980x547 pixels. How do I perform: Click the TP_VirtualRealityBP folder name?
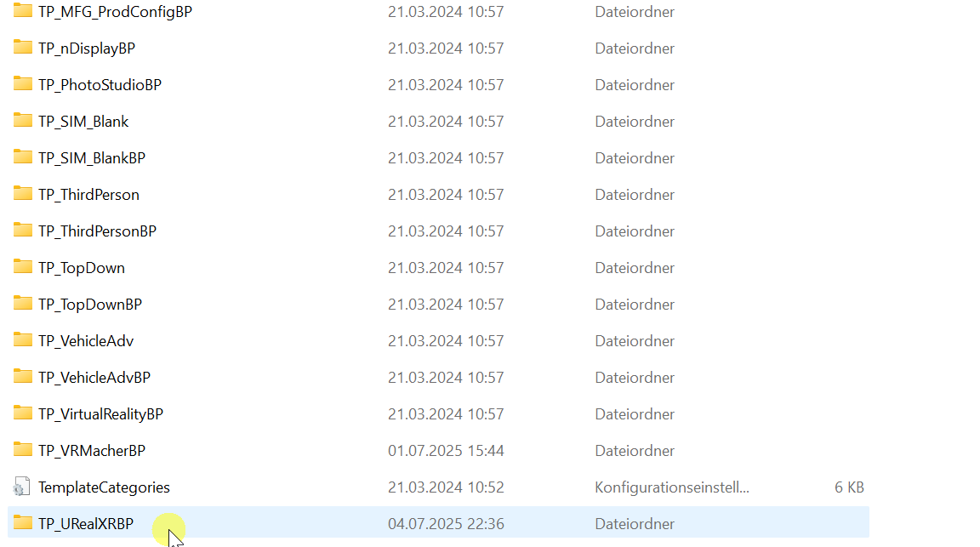coord(100,413)
